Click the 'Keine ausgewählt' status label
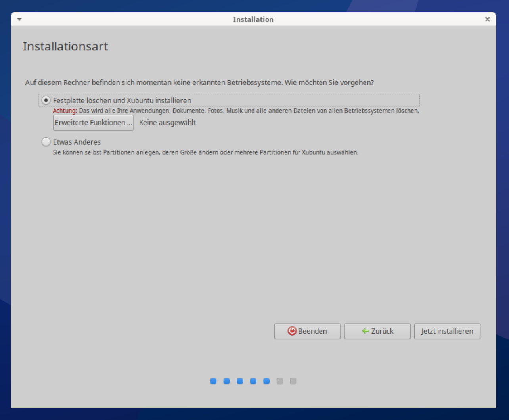 167,123
